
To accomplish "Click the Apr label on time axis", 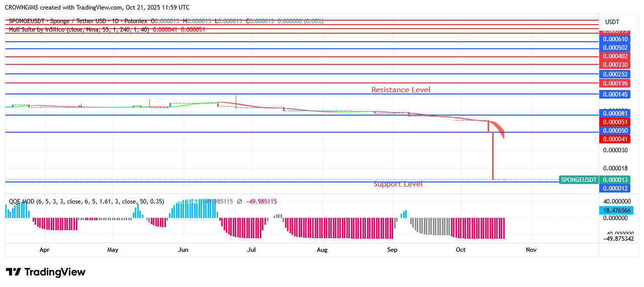I will point(44,250).
